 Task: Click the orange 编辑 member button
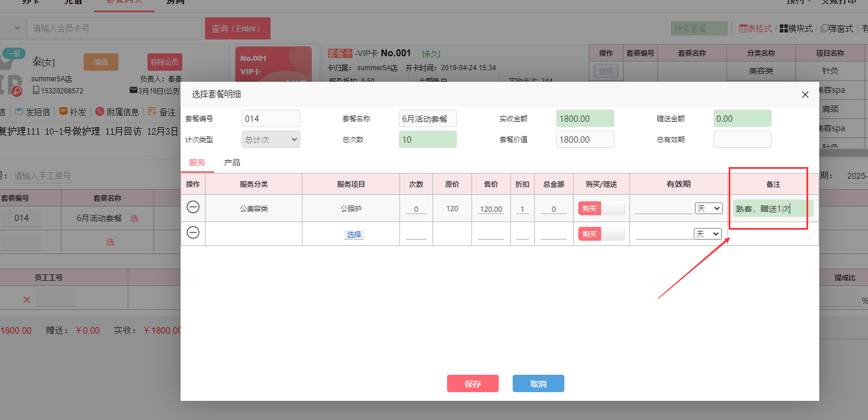pyautogui.click(x=101, y=62)
